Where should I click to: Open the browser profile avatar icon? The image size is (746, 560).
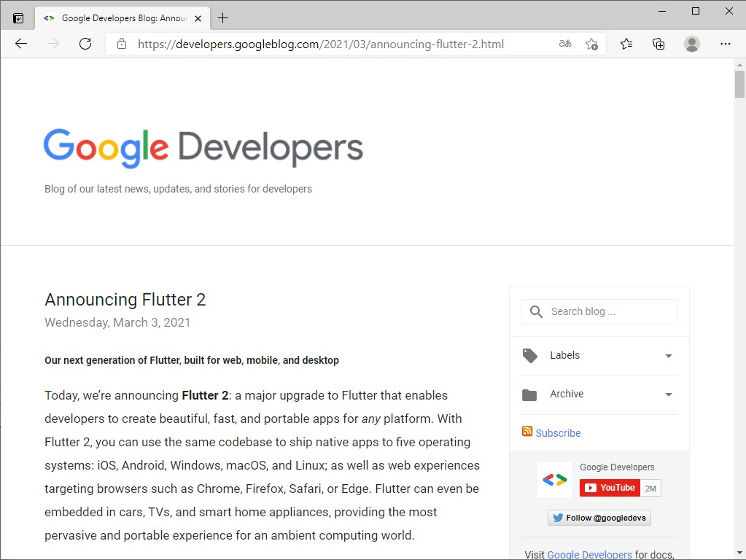(691, 44)
